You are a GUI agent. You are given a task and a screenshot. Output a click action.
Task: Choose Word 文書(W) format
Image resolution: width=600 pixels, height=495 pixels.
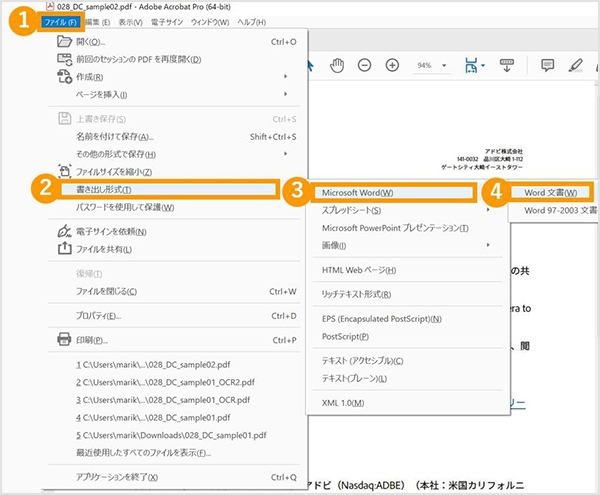tap(551, 192)
